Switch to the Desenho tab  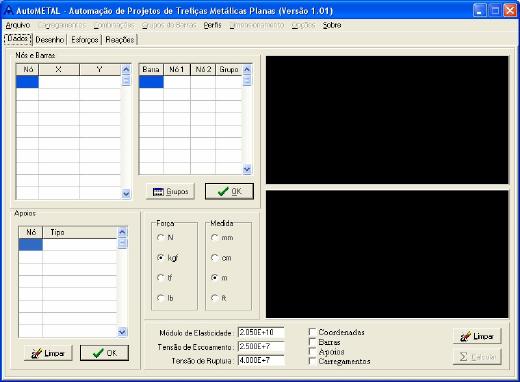click(50, 40)
